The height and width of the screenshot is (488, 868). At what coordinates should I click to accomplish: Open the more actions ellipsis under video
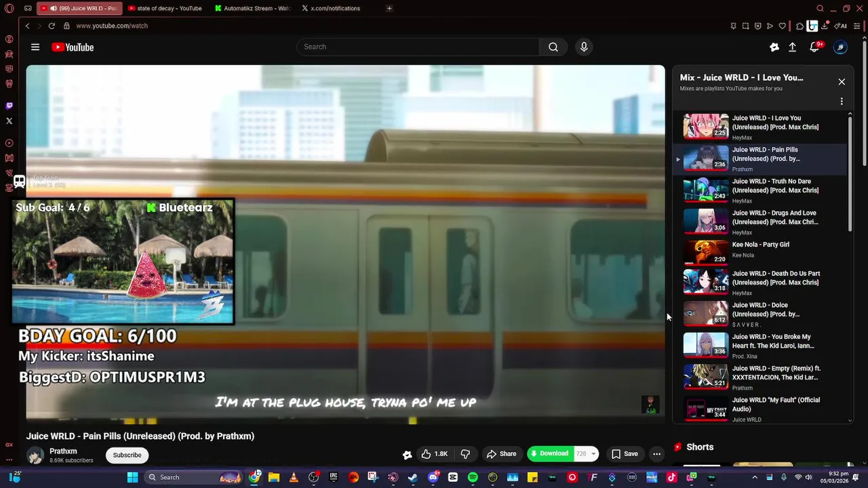coord(656,454)
